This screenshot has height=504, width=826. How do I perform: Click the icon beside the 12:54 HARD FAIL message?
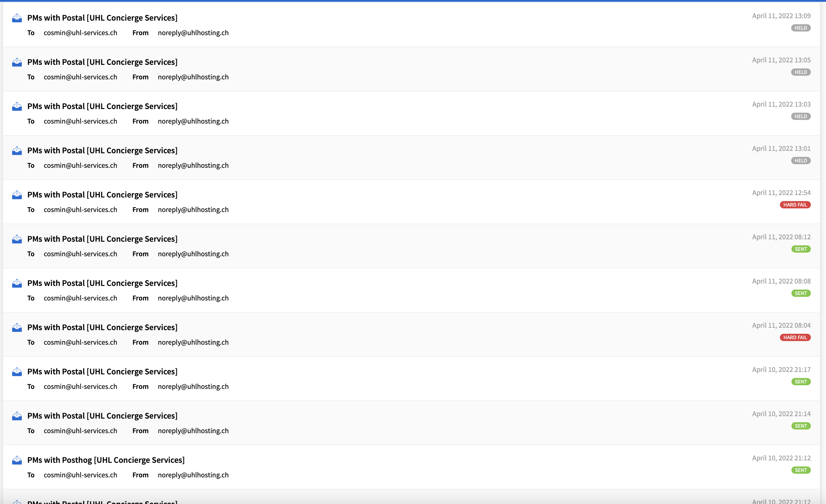tap(17, 195)
